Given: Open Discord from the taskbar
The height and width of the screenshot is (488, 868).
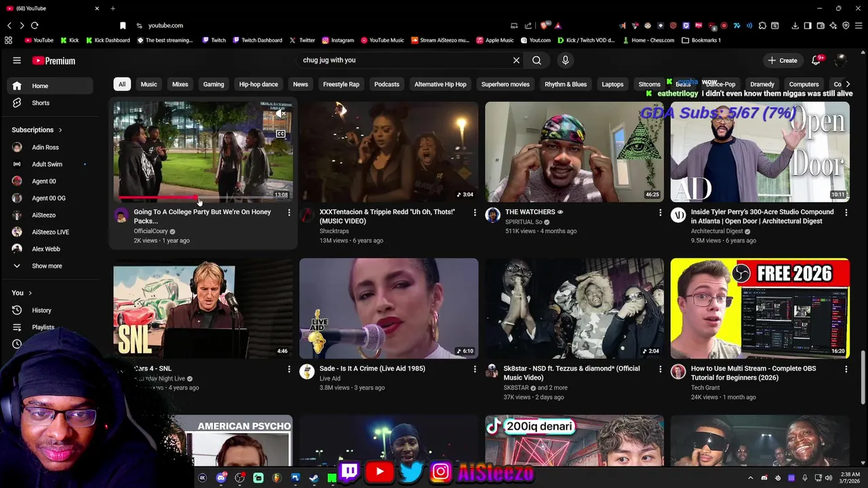Looking at the screenshot, I should 221,478.
